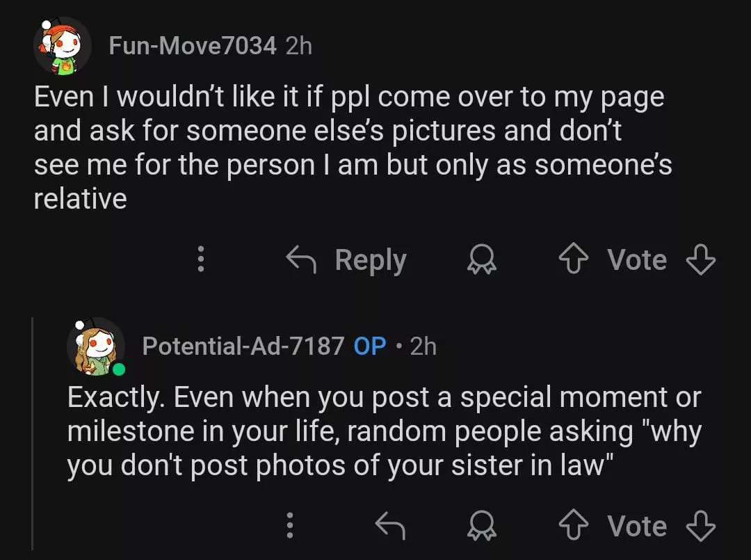
Task: Downvote Fun-Move7034's comment
Action: pyautogui.click(x=700, y=260)
